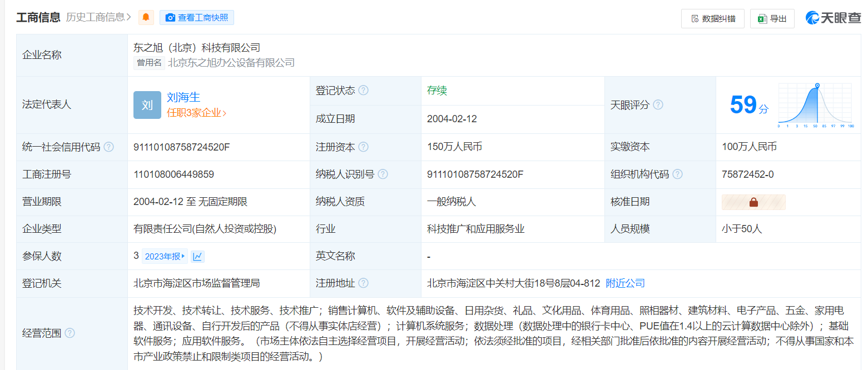Screen dimensions: 868x370
Task: Click the 附近公司 link
Action: pos(626,283)
